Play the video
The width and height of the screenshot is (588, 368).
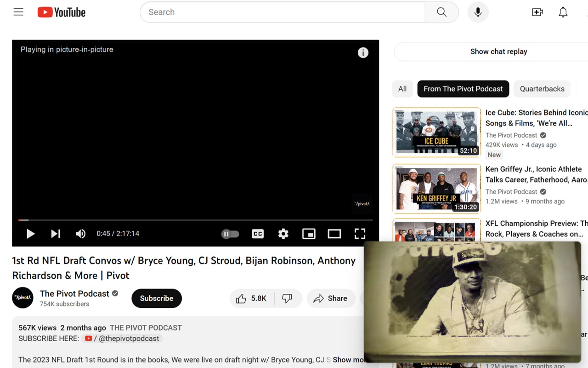tap(30, 234)
